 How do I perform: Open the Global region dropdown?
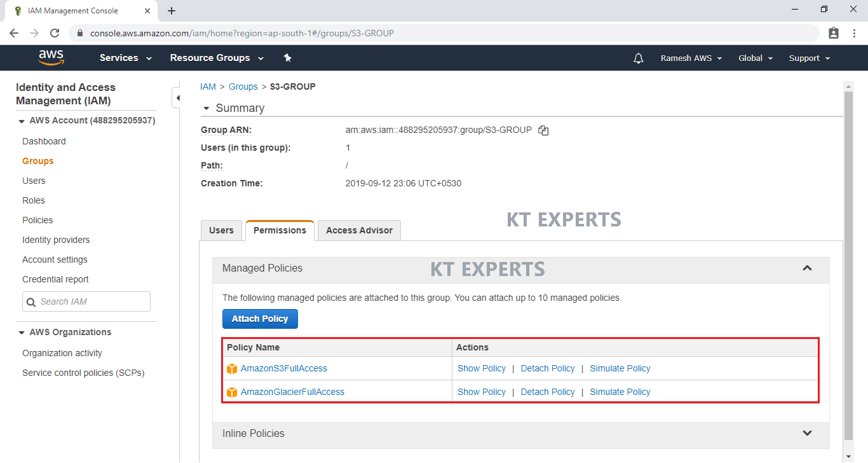tap(756, 58)
